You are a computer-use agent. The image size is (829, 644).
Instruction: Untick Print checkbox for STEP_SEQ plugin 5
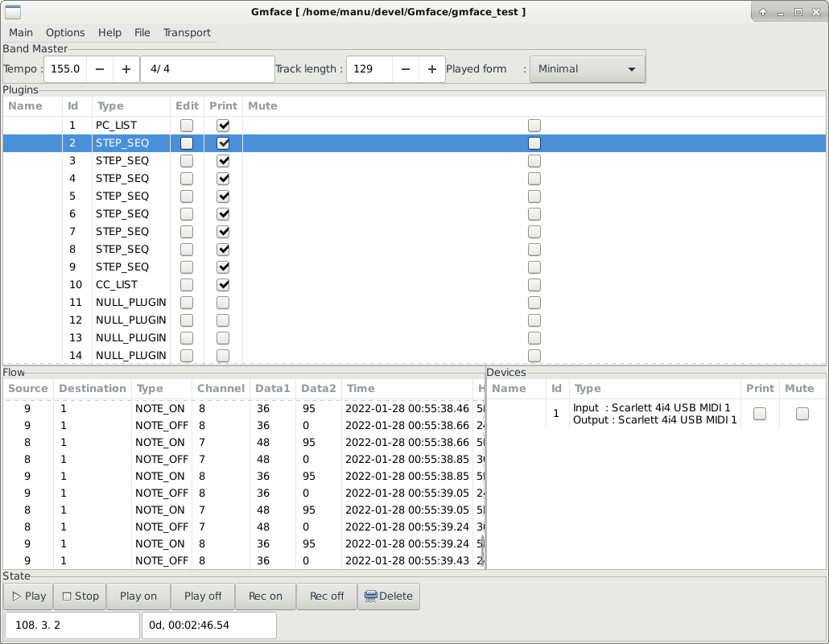click(223, 196)
